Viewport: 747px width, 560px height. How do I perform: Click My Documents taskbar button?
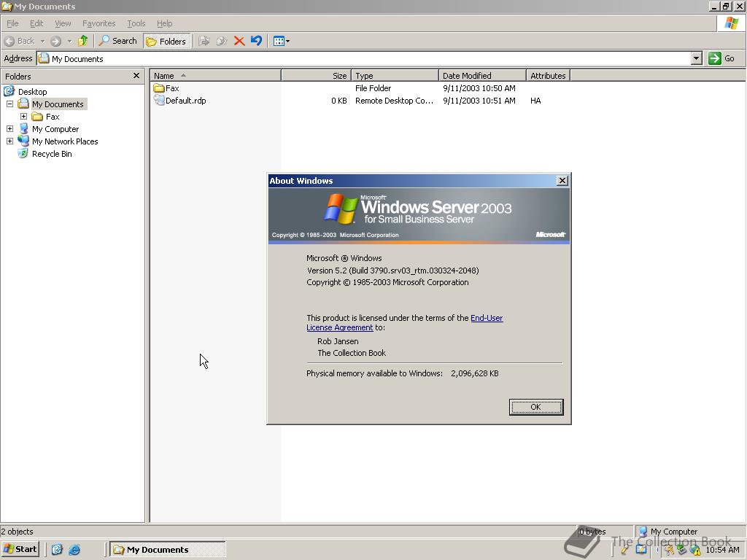coord(168,550)
